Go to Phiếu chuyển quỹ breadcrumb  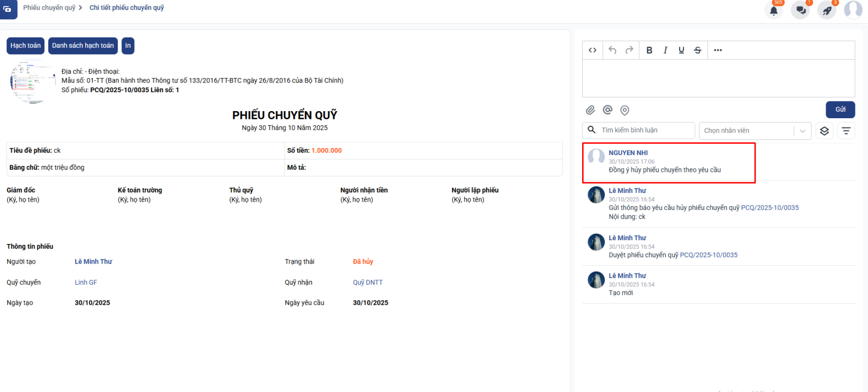(x=49, y=8)
